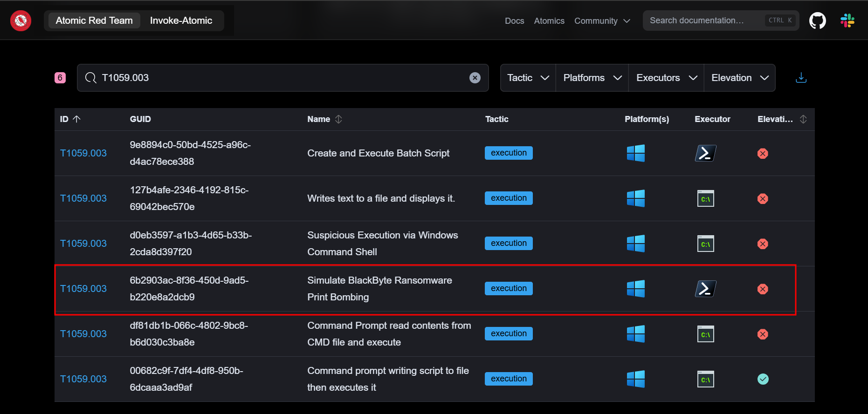
Task: Click elevation icon in Writes text to a file row
Action: point(763,199)
